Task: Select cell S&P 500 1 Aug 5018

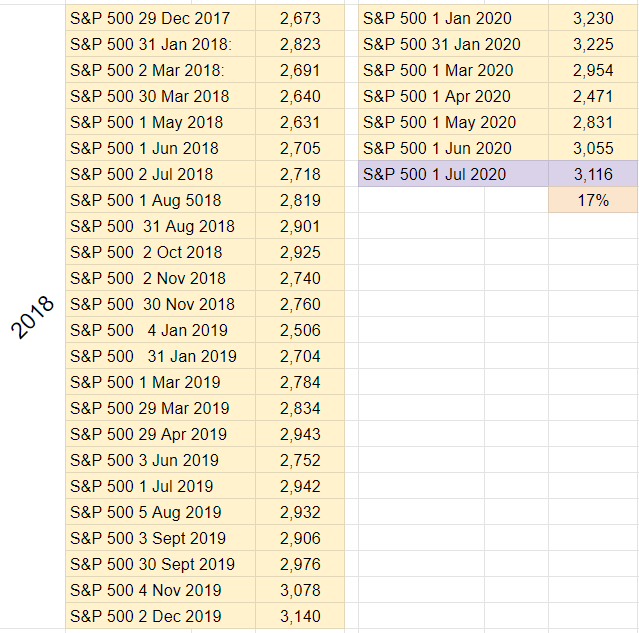Action: point(160,200)
